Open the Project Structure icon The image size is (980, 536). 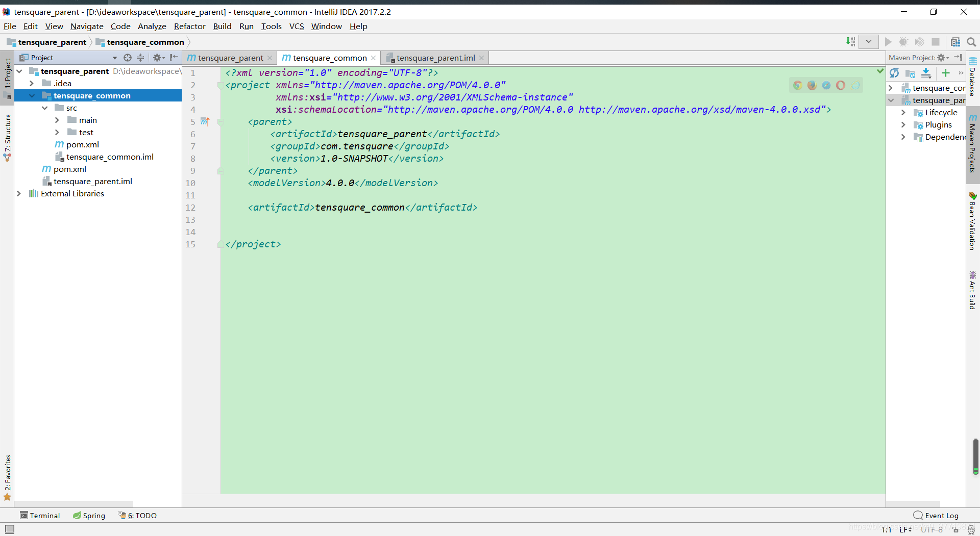coord(955,42)
